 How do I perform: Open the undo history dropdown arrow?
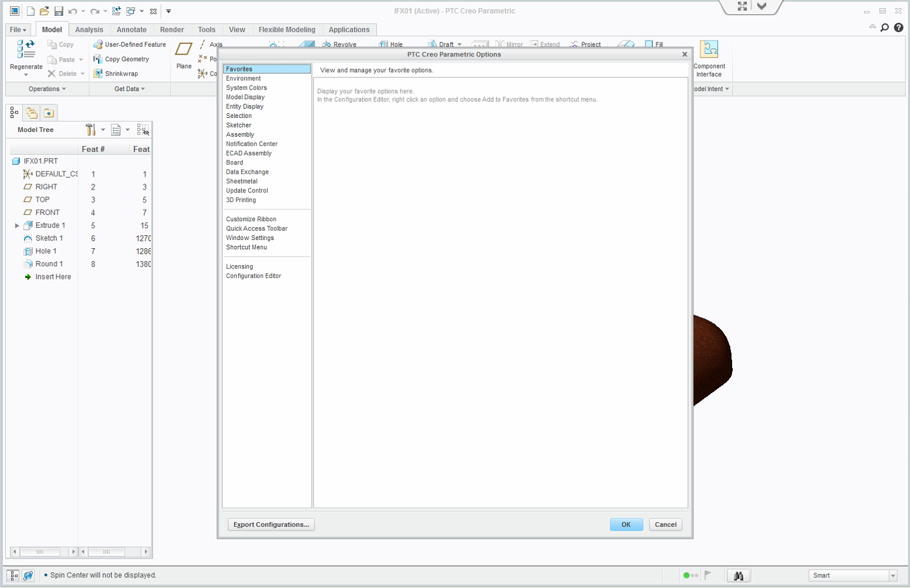(x=83, y=11)
